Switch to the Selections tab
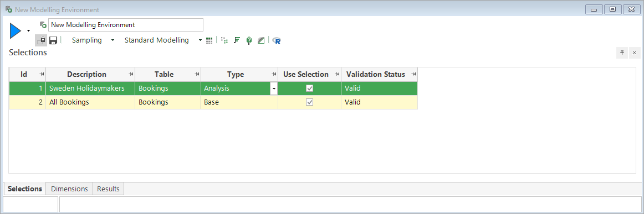The height and width of the screenshot is (214, 644). coord(25,189)
